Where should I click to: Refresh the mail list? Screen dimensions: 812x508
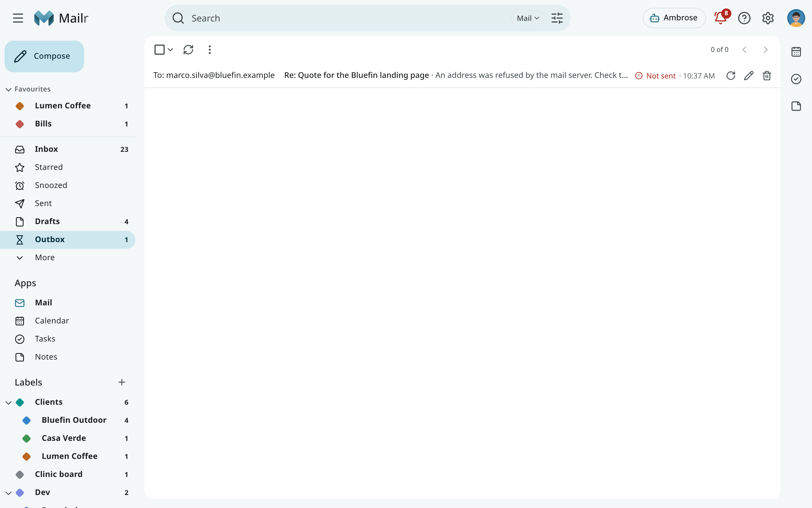[x=188, y=50]
